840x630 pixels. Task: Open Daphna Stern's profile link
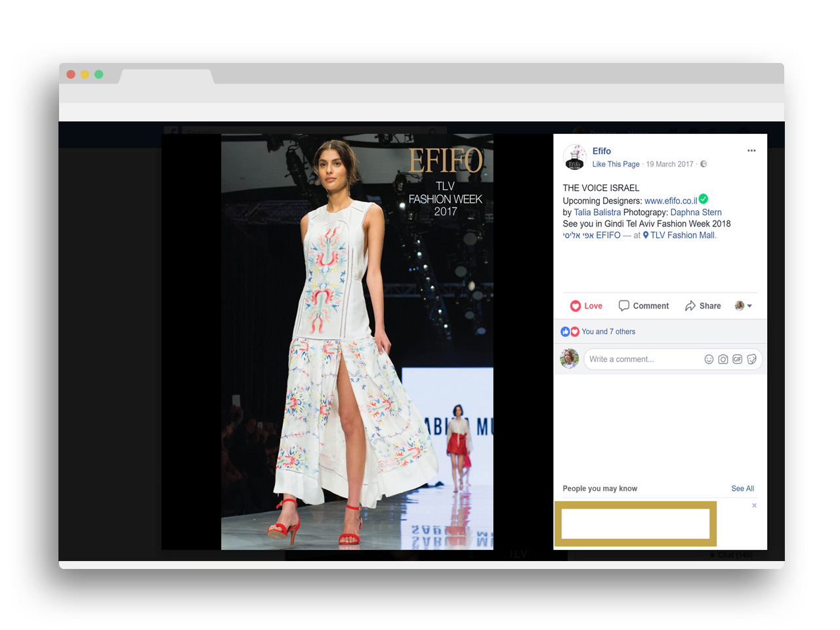(696, 213)
